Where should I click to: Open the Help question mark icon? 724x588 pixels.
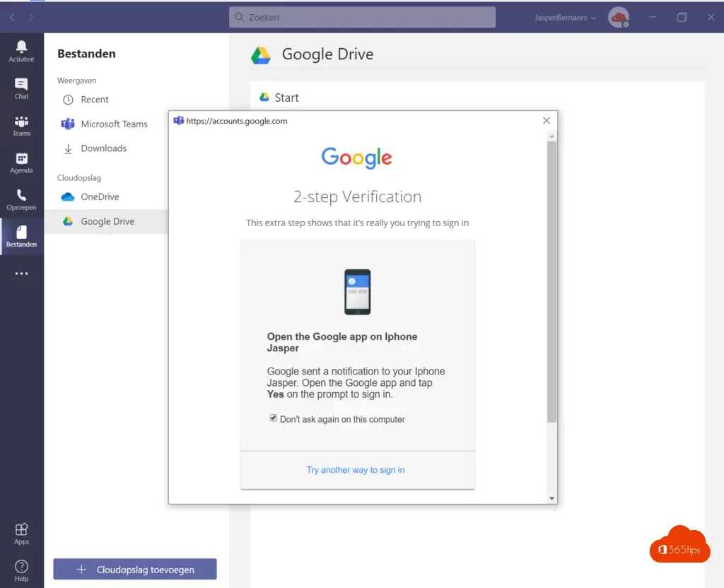point(21,566)
